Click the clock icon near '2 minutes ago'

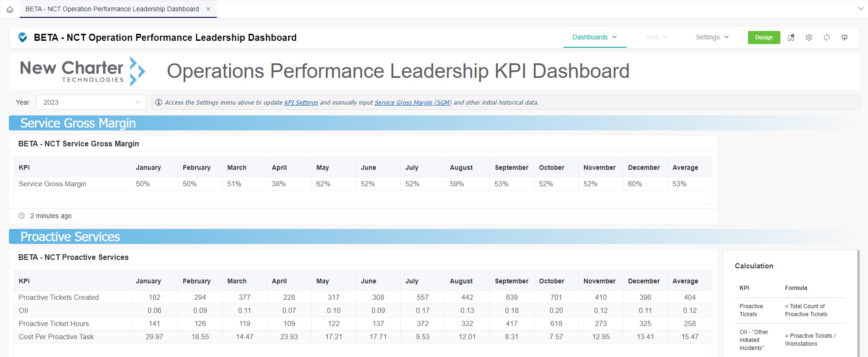pos(22,216)
